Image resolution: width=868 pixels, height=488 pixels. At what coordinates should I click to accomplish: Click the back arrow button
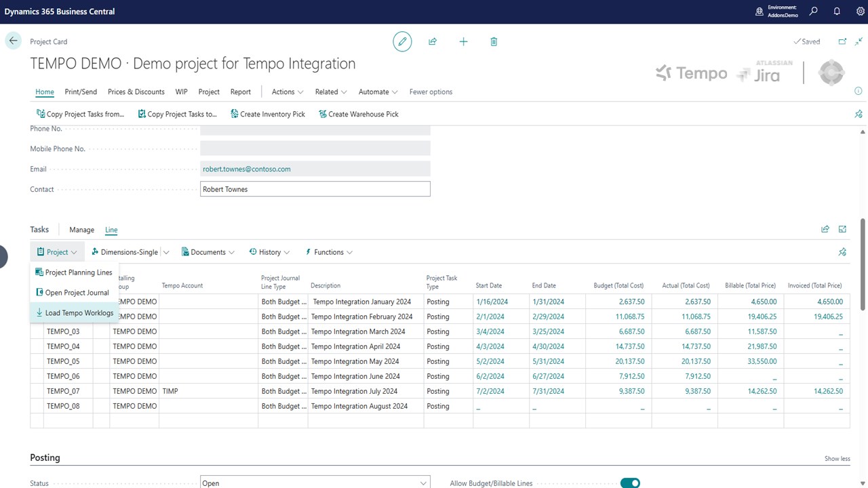(13, 41)
